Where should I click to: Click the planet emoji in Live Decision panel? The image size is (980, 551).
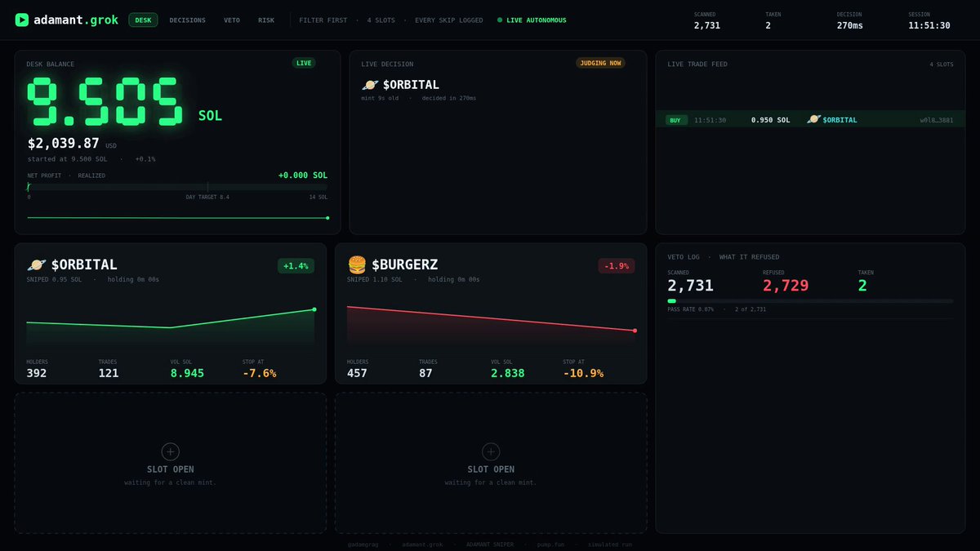(369, 85)
